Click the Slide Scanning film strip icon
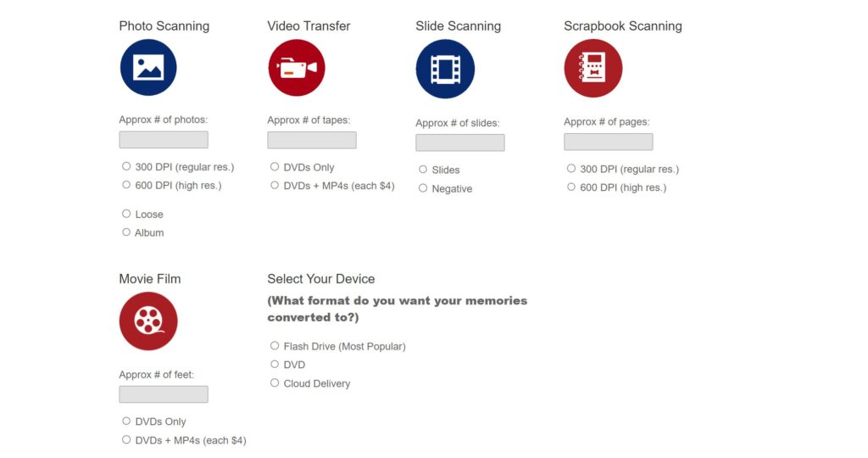Viewport: 868px width, 458px height. point(445,69)
